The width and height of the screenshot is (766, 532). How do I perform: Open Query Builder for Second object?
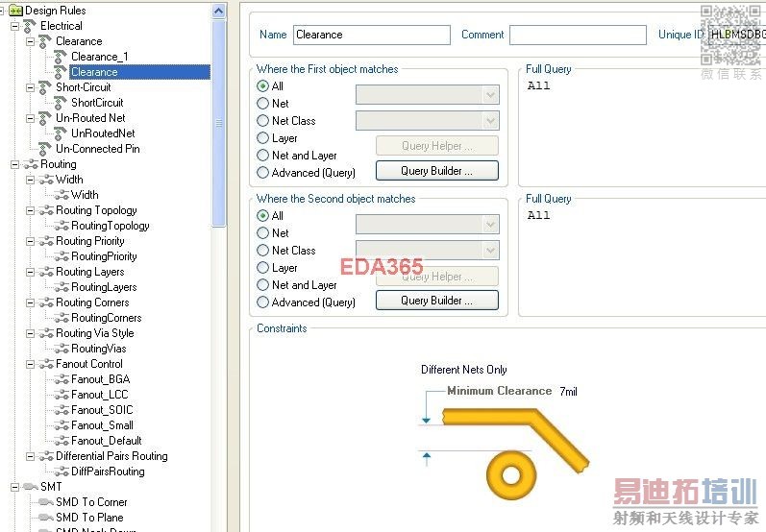[437, 301]
